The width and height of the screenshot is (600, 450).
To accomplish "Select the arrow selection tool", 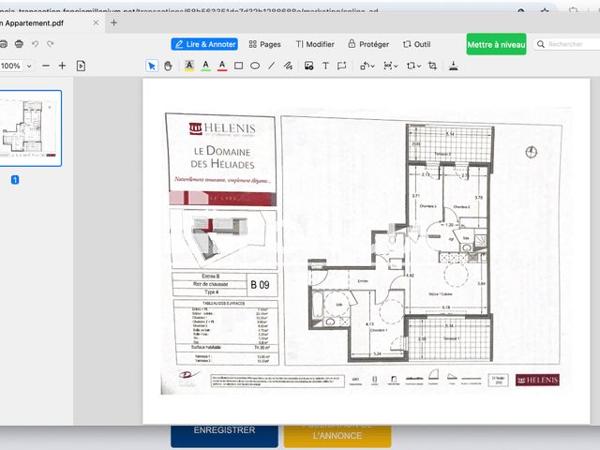I will pyautogui.click(x=152, y=66).
